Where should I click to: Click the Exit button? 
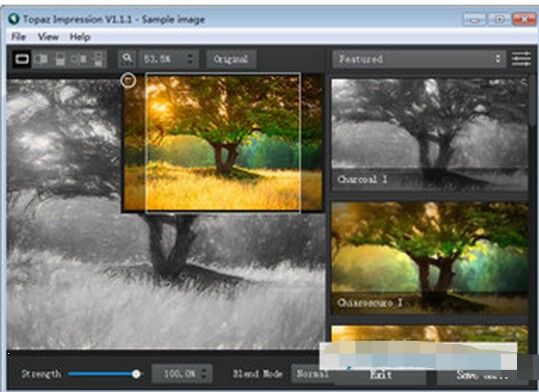[x=381, y=375]
